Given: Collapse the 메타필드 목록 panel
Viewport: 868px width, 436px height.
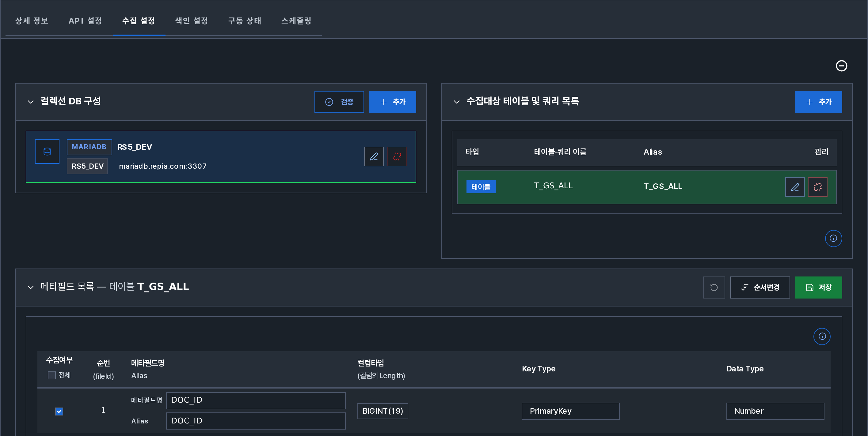Looking at the screenshot, I should point(31,287).
